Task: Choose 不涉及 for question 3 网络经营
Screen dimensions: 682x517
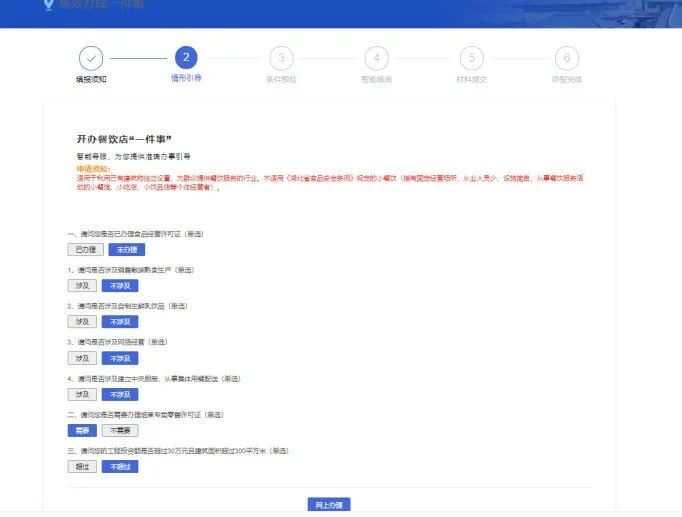Action: 120,358
